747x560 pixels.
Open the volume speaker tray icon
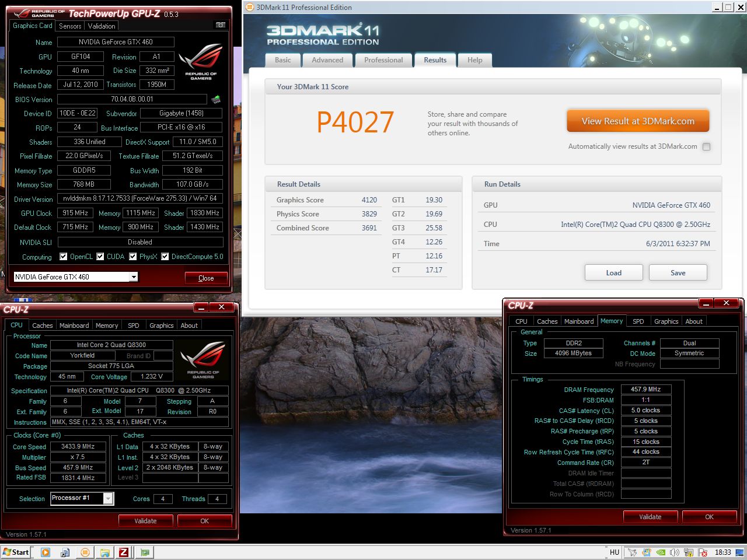click(675, 552)
